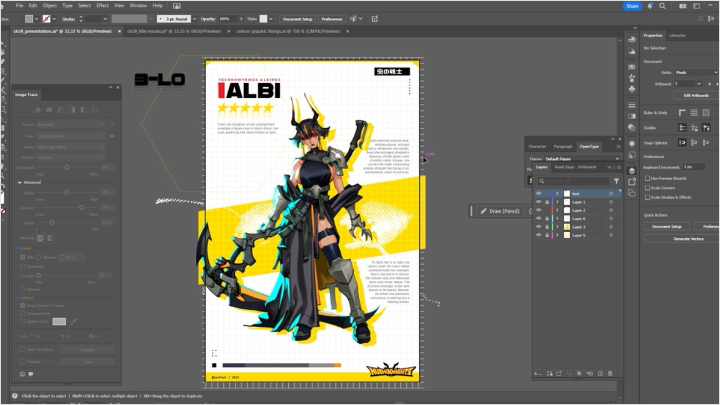Open the Window menu
The image size is (720, 405).
138,6
